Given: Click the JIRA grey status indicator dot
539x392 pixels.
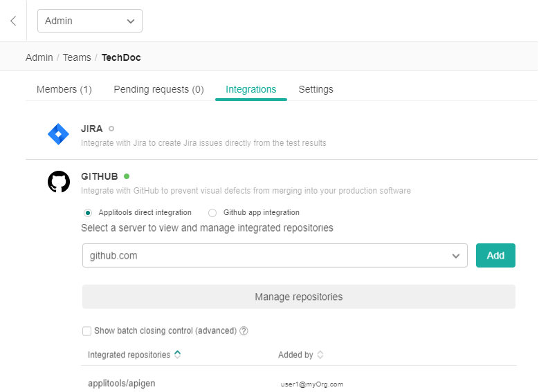Looking at the screenshot, I should pyautogui.click(x=111, y=129).
